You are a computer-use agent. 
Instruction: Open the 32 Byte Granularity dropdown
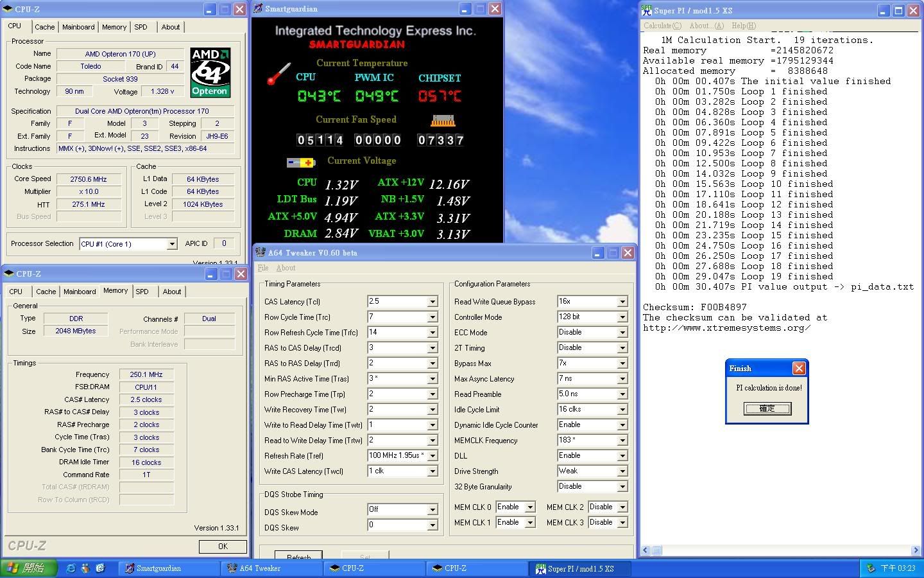pyautogui.click(x=622, y=486)
